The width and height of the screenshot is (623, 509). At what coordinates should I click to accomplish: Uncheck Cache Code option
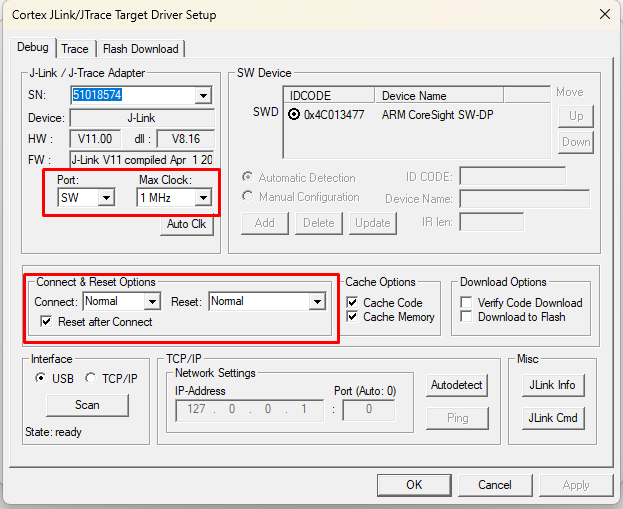(x=352, y=302)
